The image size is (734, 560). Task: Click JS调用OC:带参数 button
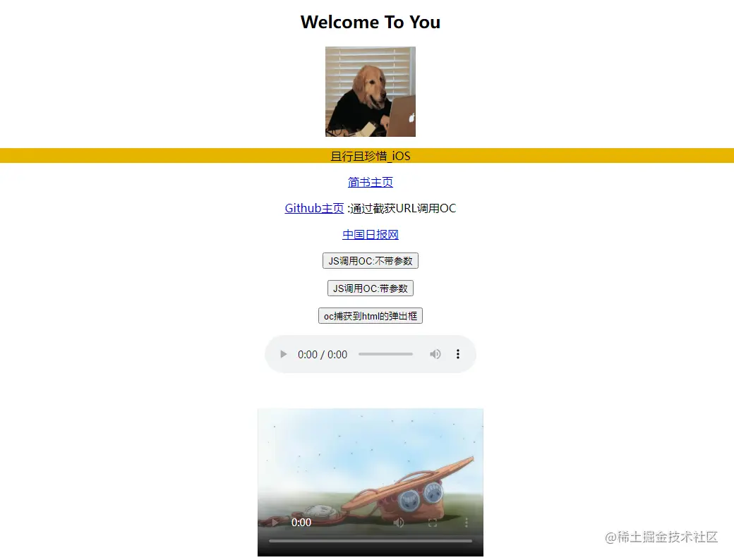click(371, 288)
